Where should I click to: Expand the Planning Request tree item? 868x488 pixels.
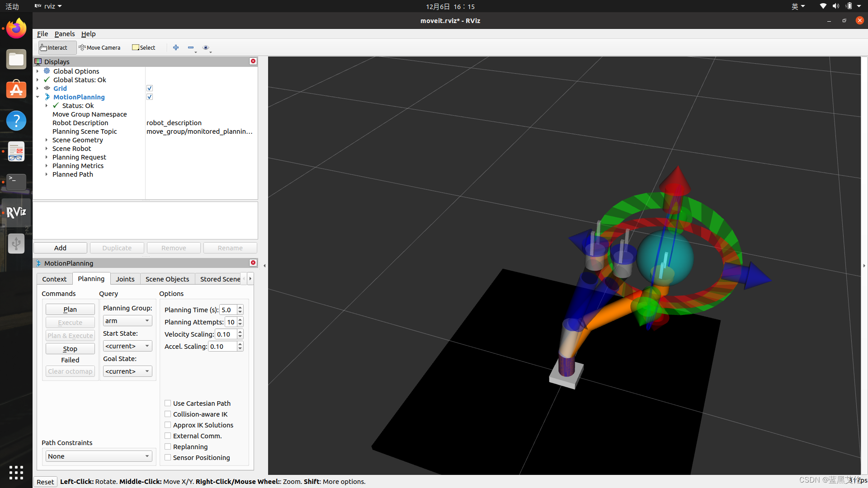(47, 157)
